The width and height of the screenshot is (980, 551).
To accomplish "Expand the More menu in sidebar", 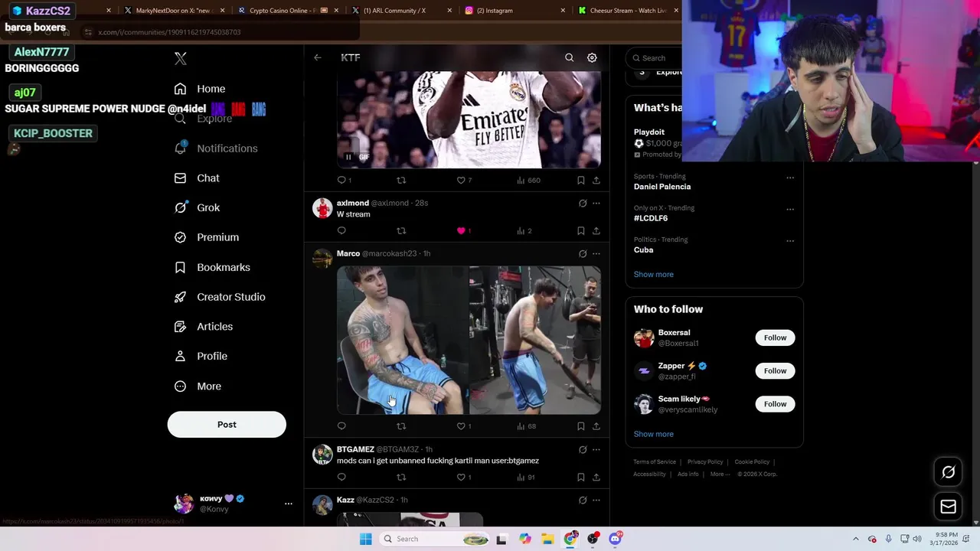I will [198, 386].
